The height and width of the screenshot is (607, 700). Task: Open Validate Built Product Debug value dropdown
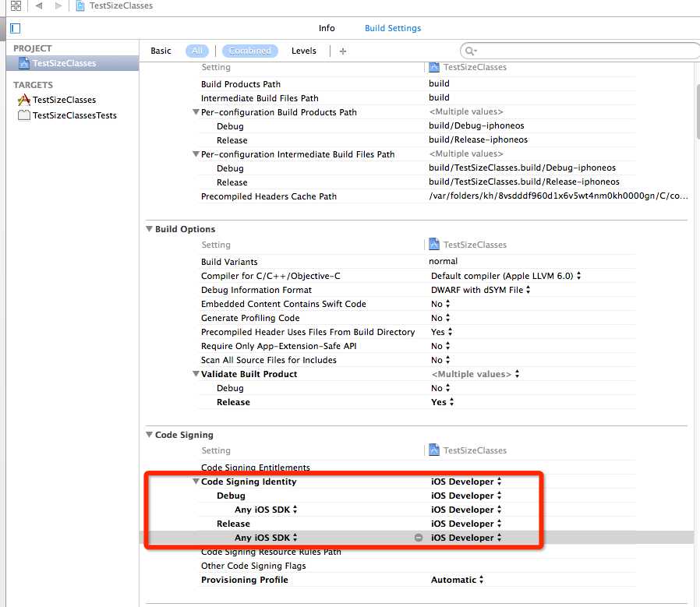coord(440,388)
